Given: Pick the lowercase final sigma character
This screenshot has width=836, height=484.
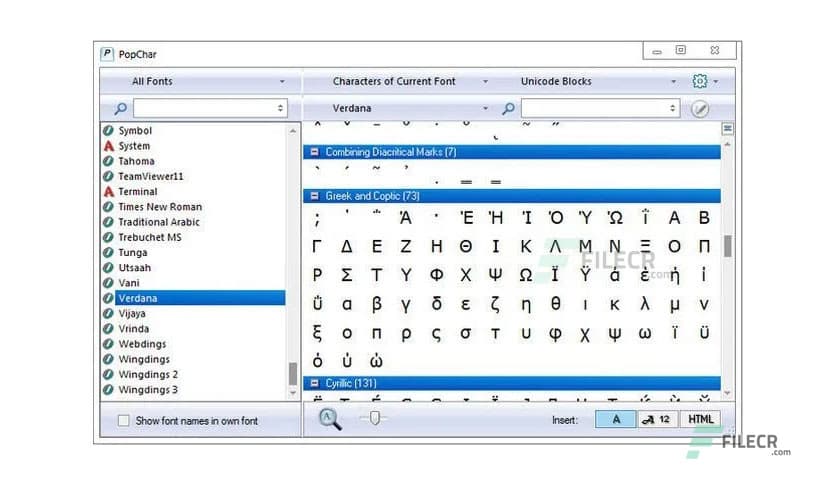Looking at the screenshot, I should click(x=436, y=334).
